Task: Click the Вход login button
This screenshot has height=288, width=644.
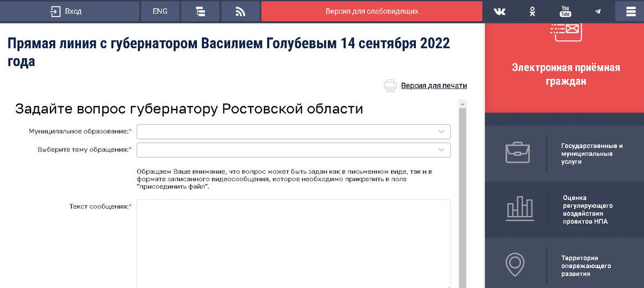Action: click(66, 11)
